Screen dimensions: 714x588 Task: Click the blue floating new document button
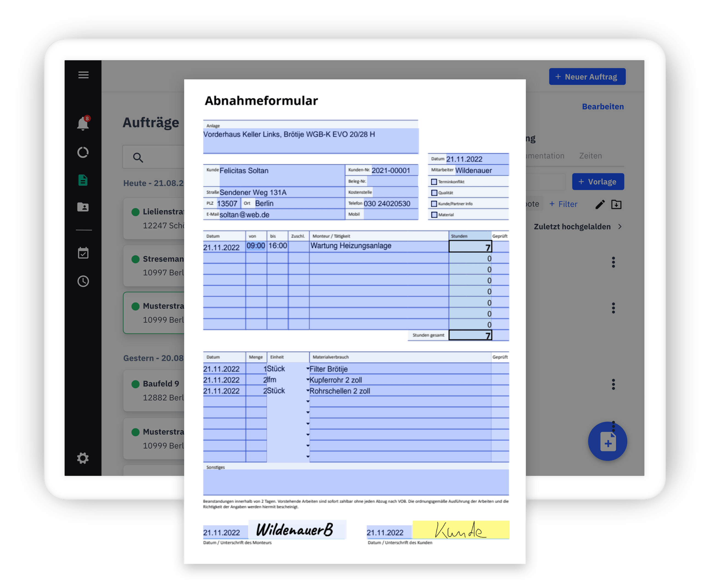coord(608,441)
